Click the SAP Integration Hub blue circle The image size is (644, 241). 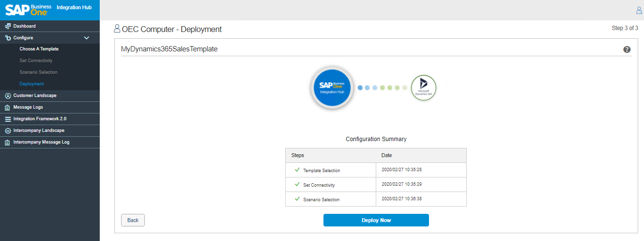pyautogui.click(x=331, y=88)
